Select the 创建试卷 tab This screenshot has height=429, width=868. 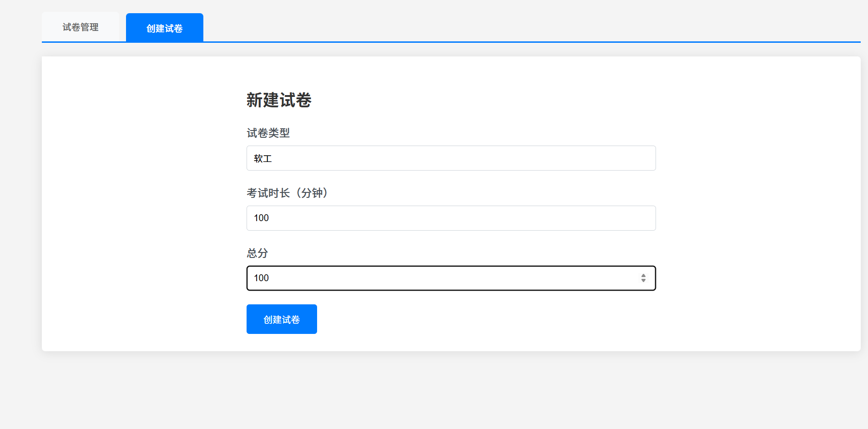165,28
